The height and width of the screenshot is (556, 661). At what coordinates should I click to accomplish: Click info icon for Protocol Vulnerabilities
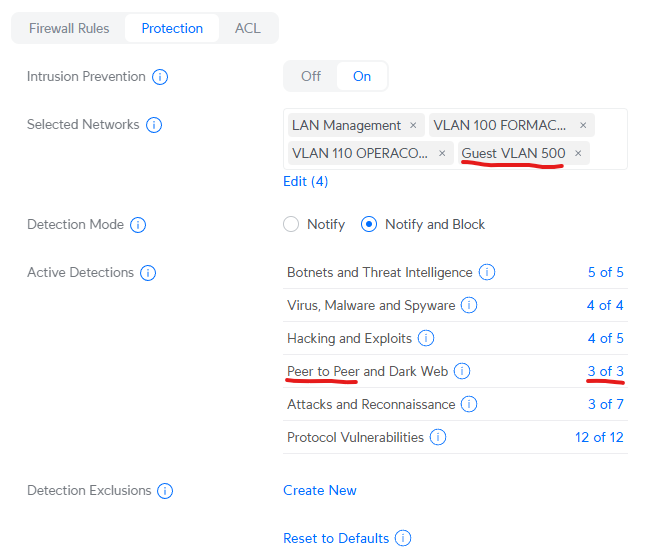tap(438, 438)
